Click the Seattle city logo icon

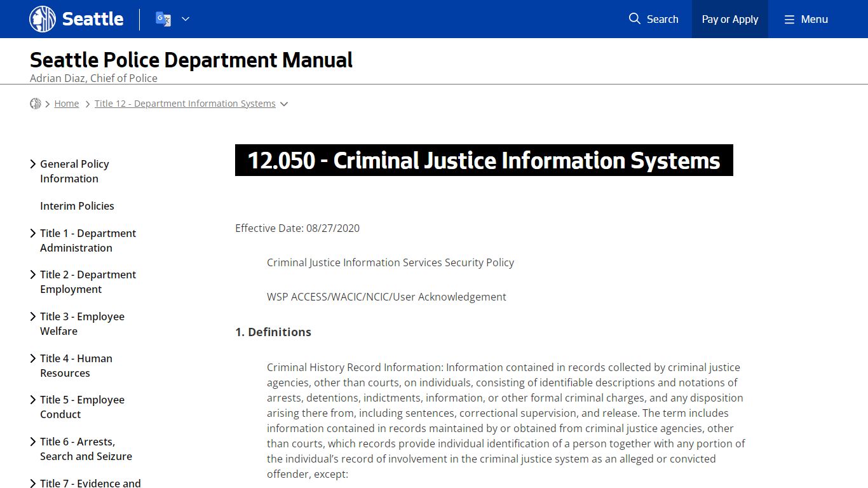[43, 19]
